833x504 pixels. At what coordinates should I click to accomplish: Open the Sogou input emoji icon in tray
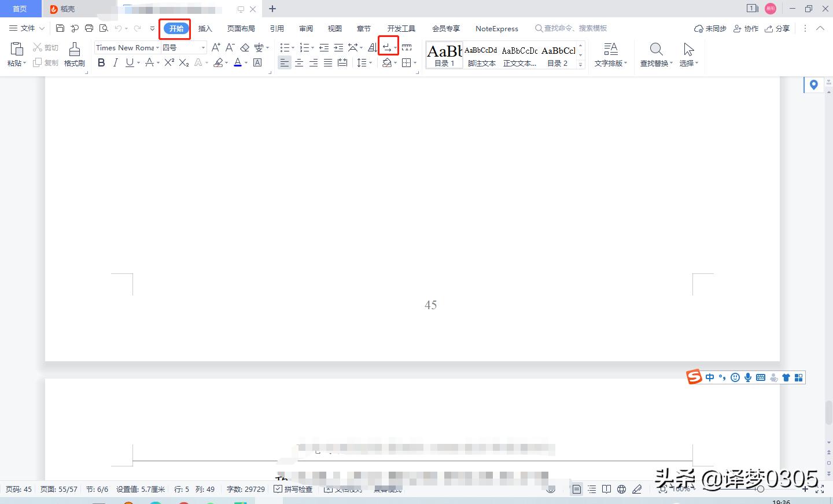[x=735, y=377]
